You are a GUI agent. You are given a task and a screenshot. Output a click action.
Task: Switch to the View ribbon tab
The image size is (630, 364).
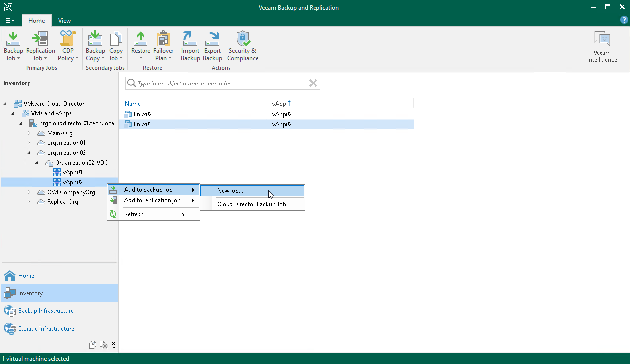coord(64,20)
